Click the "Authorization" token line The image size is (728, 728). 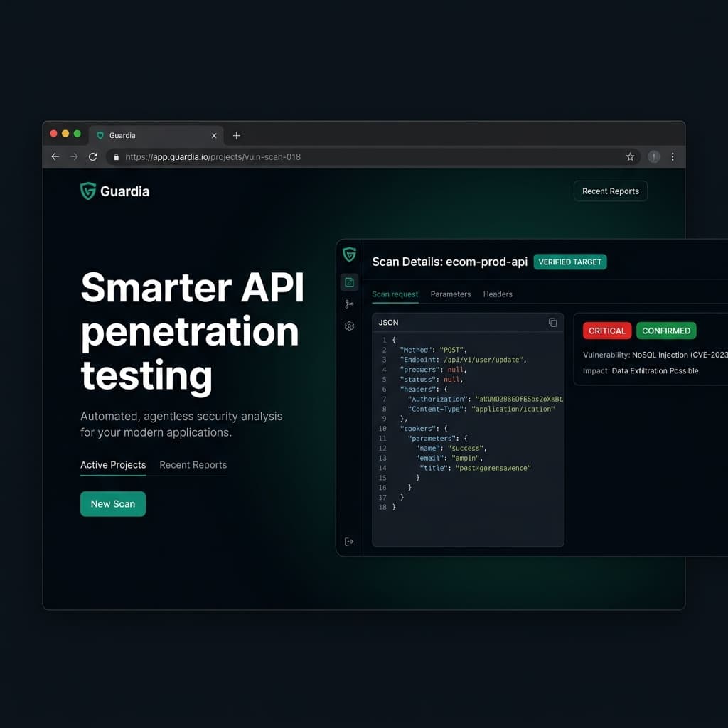tap(485, 400)
